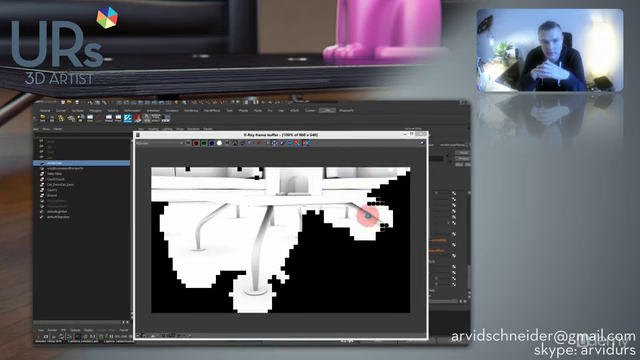
Task: Select Cat_Deco:Cat_Deco in the Outliner
Action: pyautogui.click(x=60, y=184)
